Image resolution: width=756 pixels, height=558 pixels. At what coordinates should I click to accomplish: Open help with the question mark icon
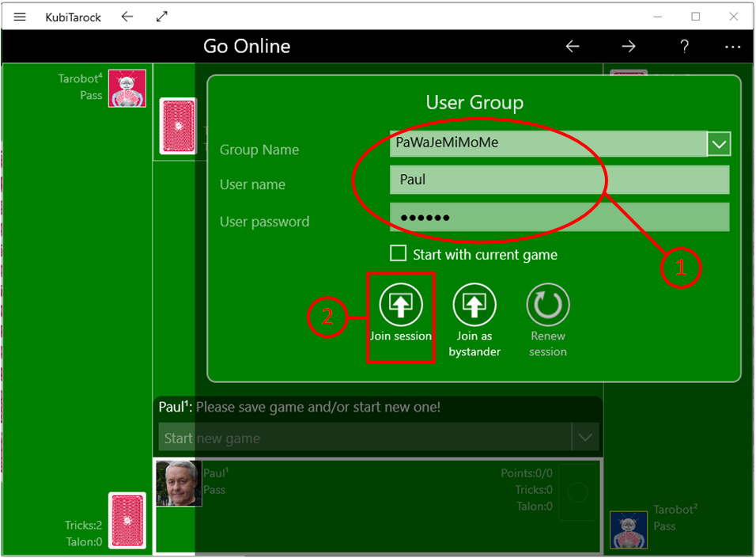click(x=685, y=47)
